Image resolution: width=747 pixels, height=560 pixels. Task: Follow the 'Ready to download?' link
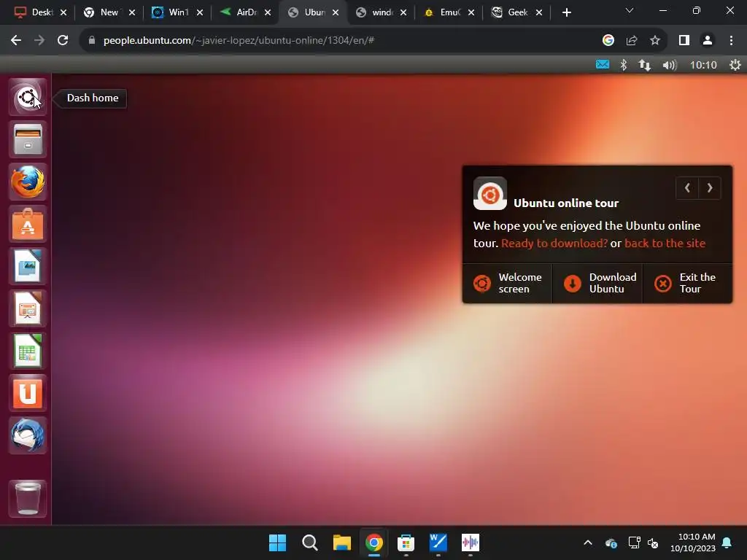[x=554, y=244]
